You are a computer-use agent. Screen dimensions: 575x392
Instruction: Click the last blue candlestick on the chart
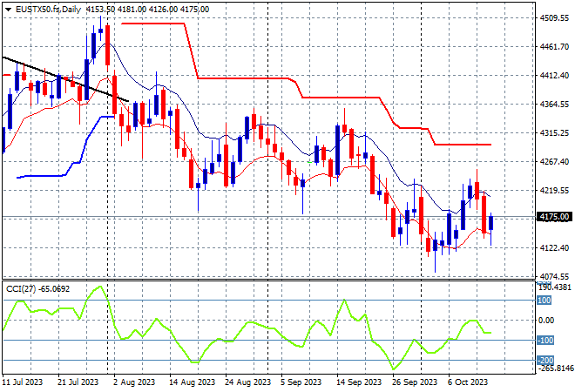pos(492,223)
